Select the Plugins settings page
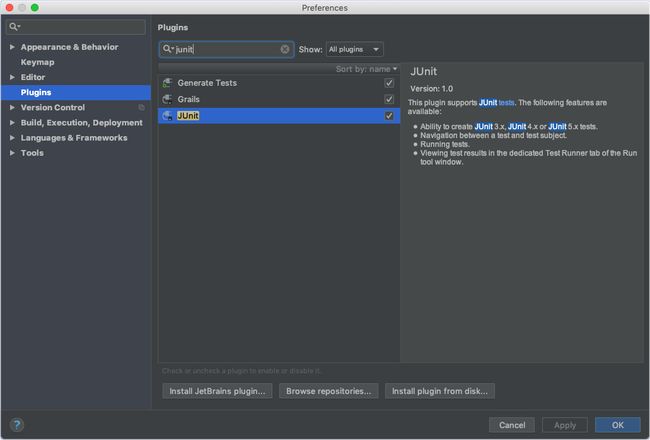Screen dimensions: 650x440 pos(76,92)
